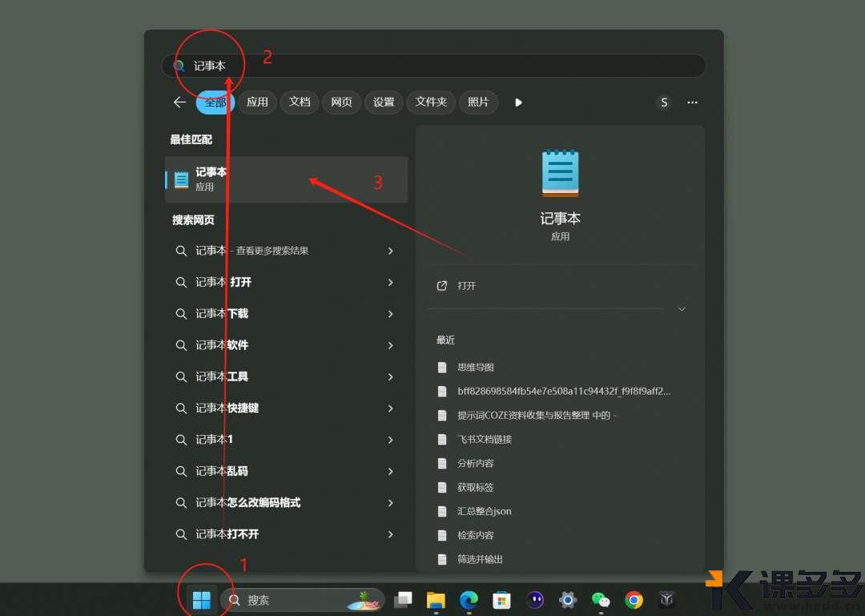865x616 pixels.
Task: Open File Explorer from the taskbar
Action: (436, 599)
